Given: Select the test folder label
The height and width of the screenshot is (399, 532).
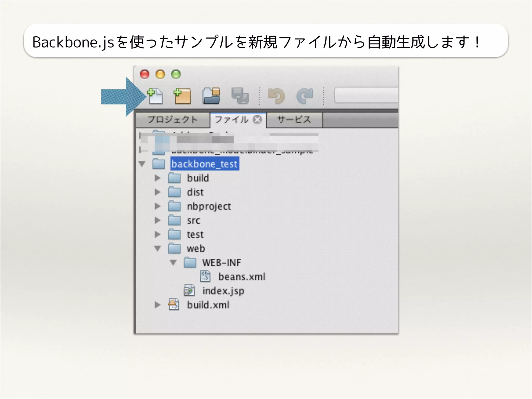Looking at the screenshot, I should click(x=195, y=234).
